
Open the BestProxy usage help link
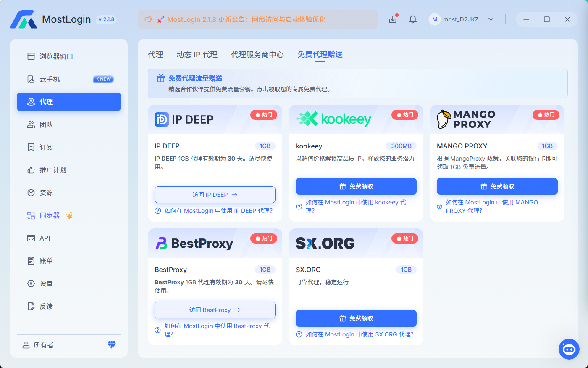click(x=217, y=330)
